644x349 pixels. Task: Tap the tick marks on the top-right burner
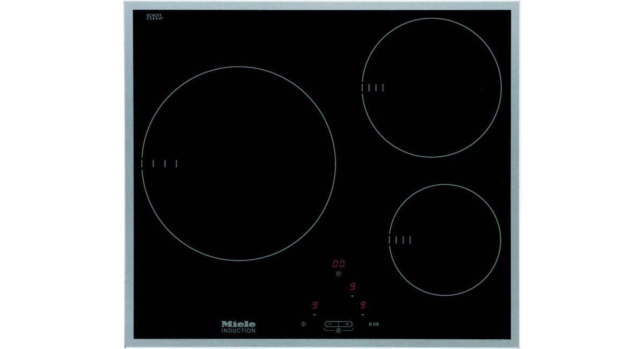tap(373, 89)
